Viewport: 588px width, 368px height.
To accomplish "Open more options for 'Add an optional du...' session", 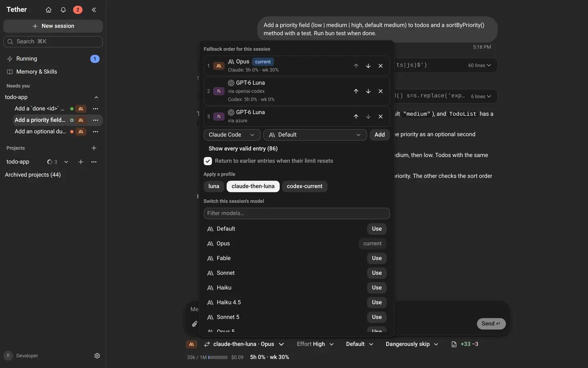I will pos(96,132).
